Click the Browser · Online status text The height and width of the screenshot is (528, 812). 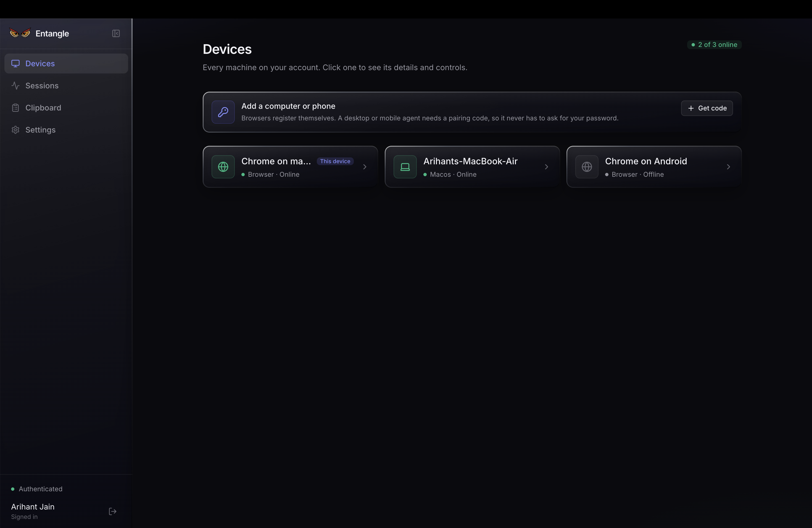click(x=274, y=175)
